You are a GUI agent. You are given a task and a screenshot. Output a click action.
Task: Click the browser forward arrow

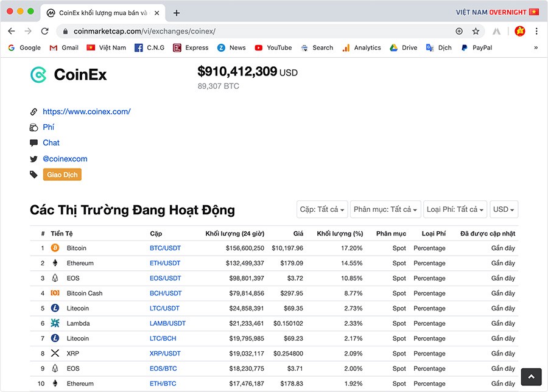pos(28,31)
